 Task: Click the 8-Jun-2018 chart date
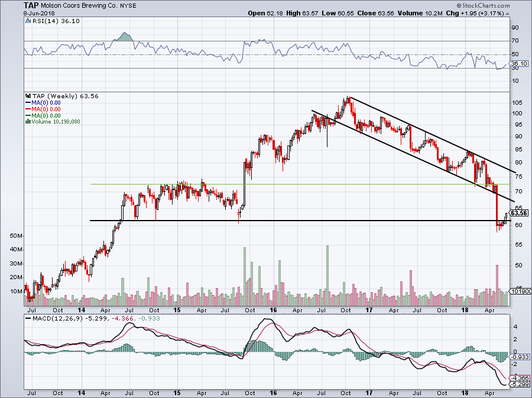pos(39,13)
